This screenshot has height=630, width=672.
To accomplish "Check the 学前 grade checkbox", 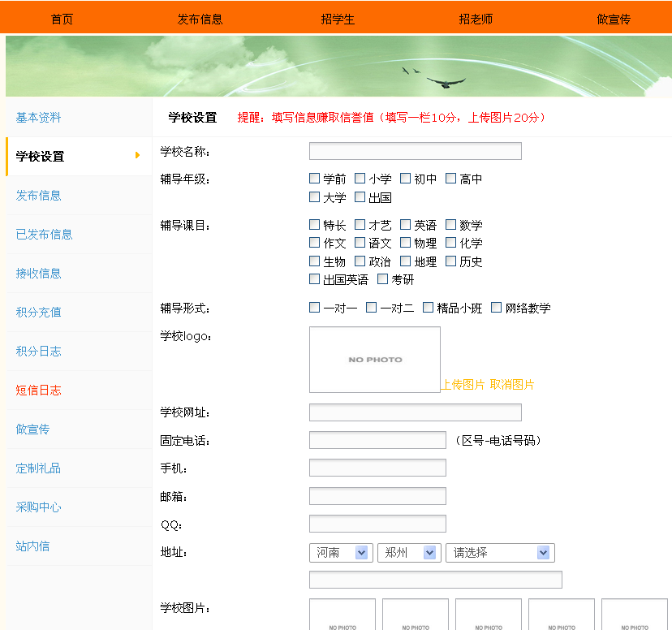I will click(315, 179).
